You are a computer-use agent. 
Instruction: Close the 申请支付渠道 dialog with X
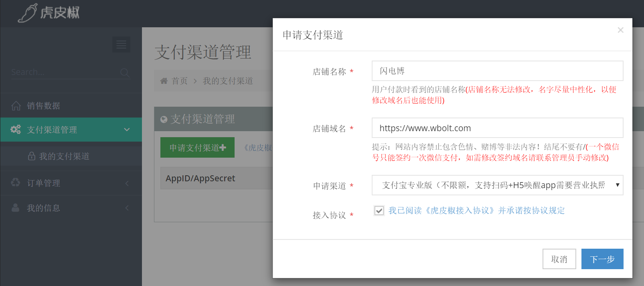tap(620, 30)
